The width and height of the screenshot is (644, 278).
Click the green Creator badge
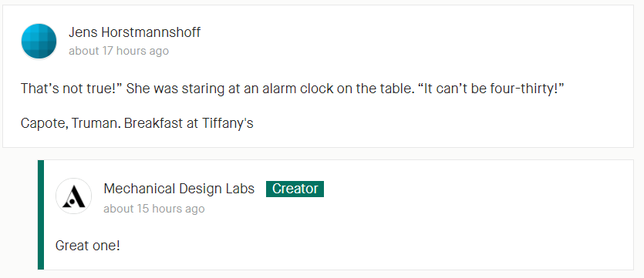tap(295, 189)
